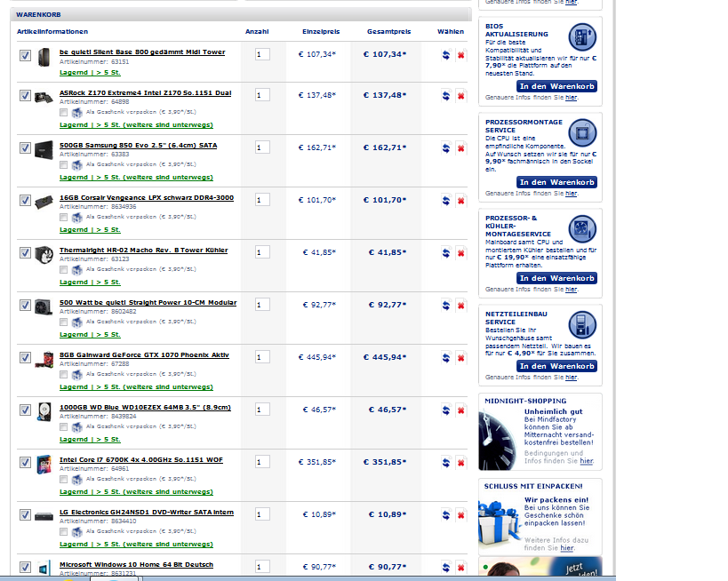Click the Prozessormontage service icon
Viewport: 728px width, 581px height.
pos(582,133)
